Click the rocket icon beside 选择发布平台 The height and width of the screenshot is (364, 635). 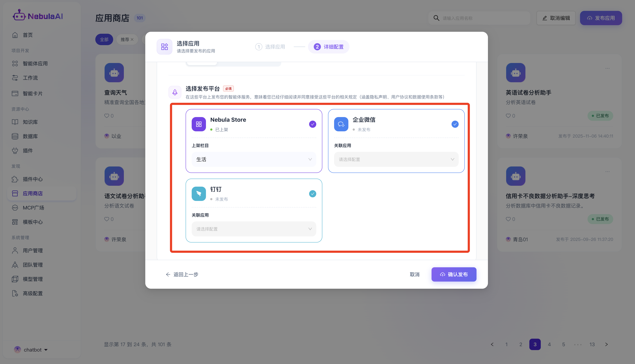[x=175, y=92]
